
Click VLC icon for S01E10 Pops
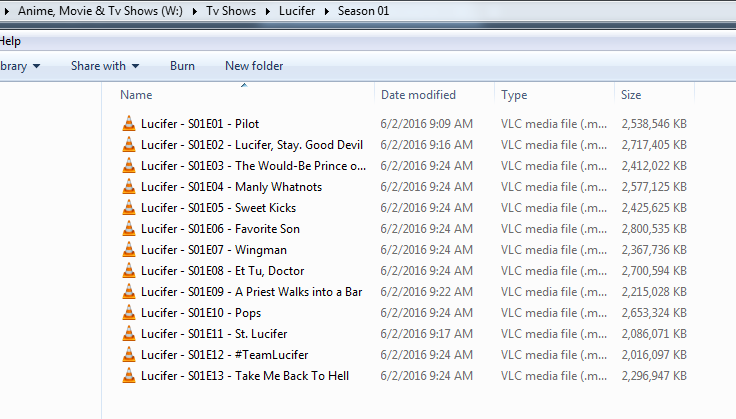(x=129, y=312)
